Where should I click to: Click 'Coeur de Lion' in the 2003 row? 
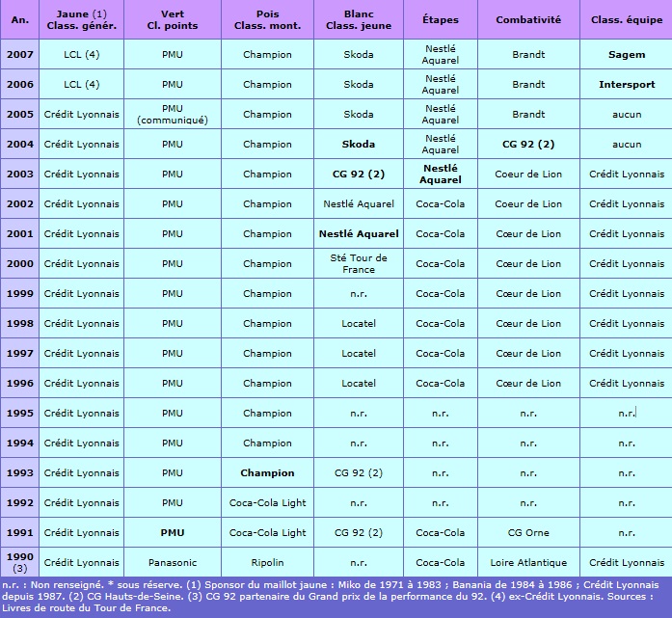(x=528, y=174)
